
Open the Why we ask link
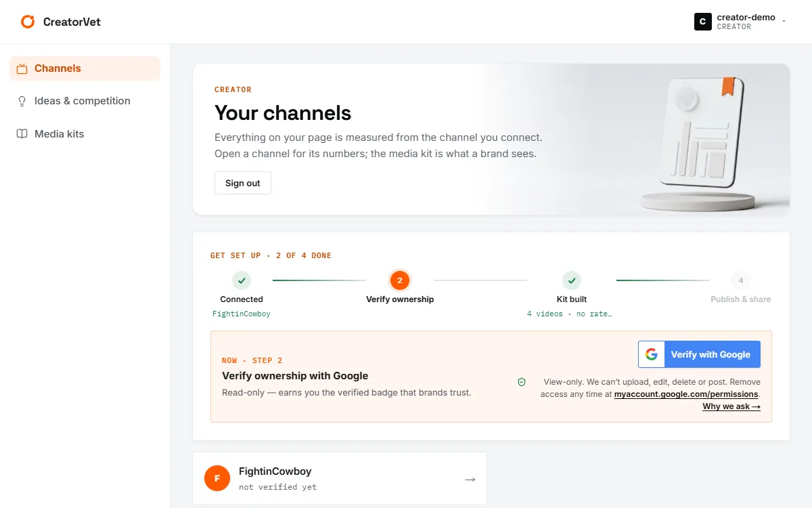pyautogui.click(x=731, y=406)
